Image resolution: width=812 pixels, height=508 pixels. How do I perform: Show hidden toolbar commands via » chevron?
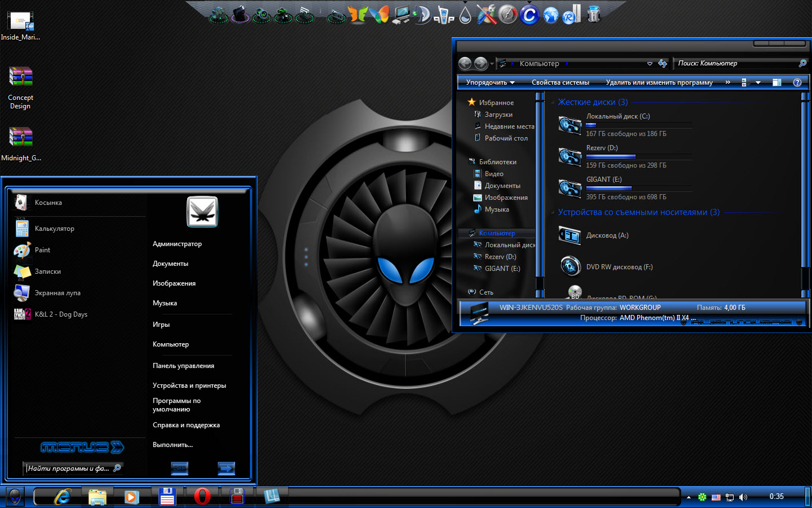727,82
